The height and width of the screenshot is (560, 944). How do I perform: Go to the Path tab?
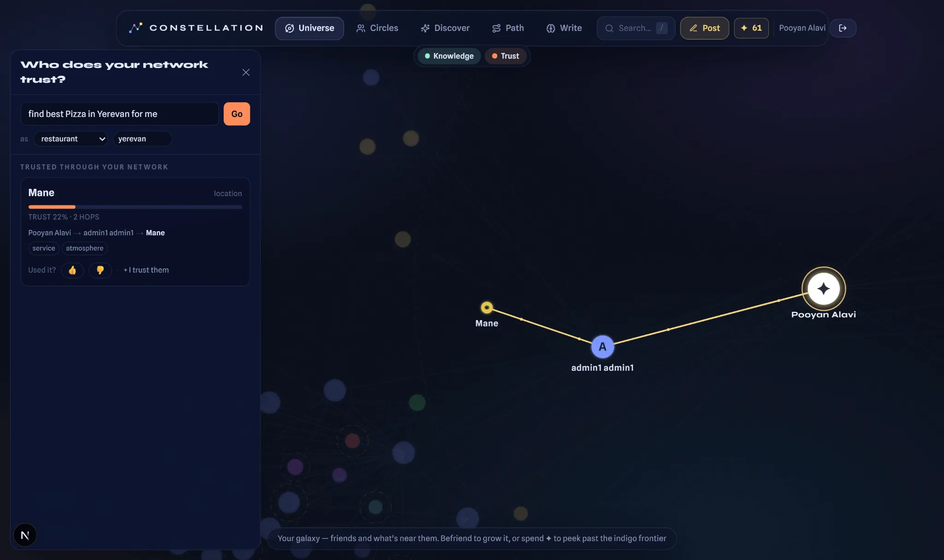pyautogui.click(x=508, y=28)
